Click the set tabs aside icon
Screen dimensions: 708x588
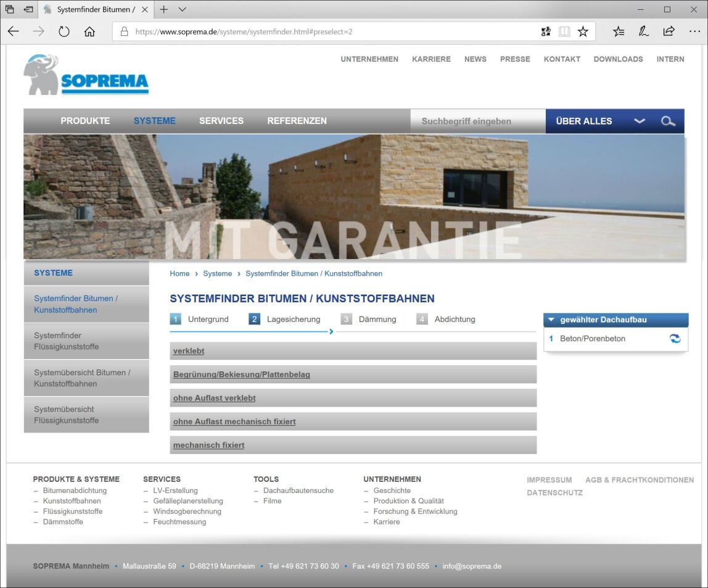(x=28, y=9)
